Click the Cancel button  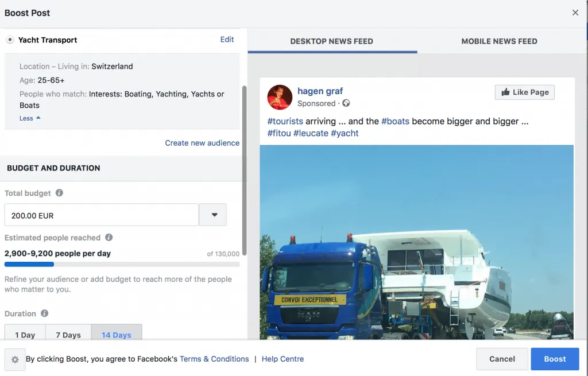coord(502,359)
